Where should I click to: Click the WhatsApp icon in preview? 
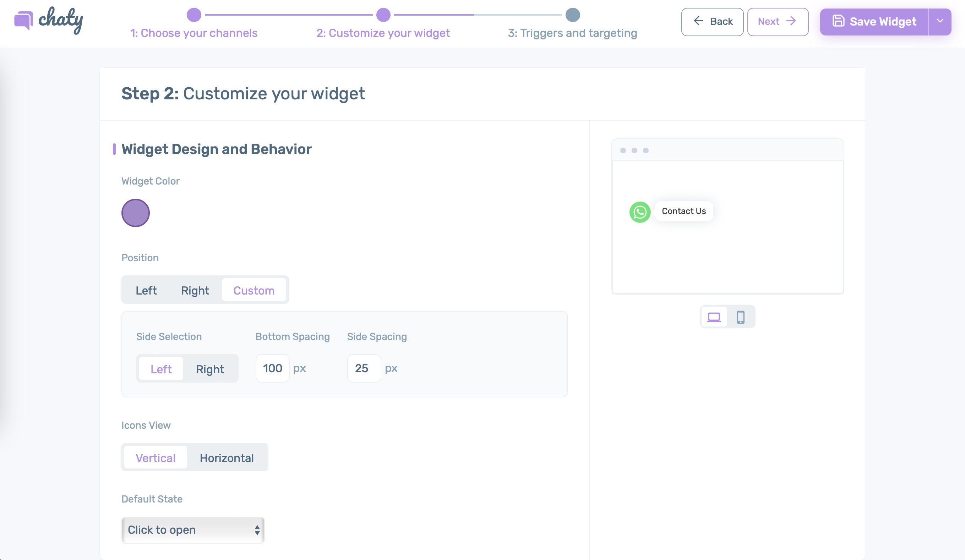[640, 212]
